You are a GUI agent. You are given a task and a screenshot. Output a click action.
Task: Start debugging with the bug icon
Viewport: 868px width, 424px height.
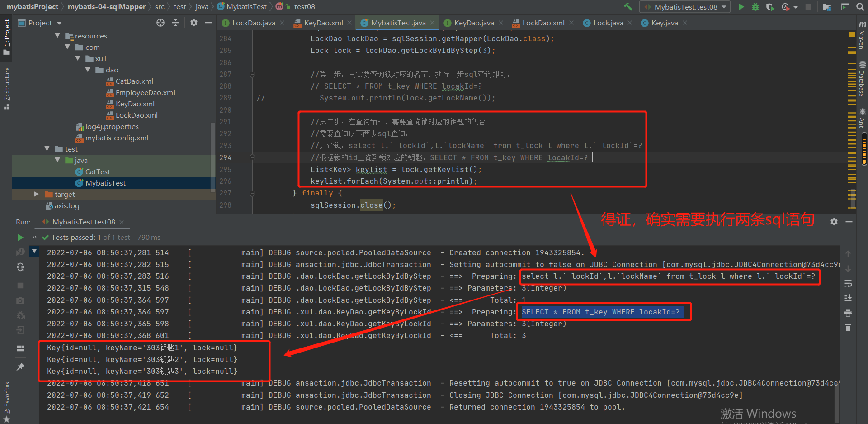pyautogui.click(x=755, y=7)
